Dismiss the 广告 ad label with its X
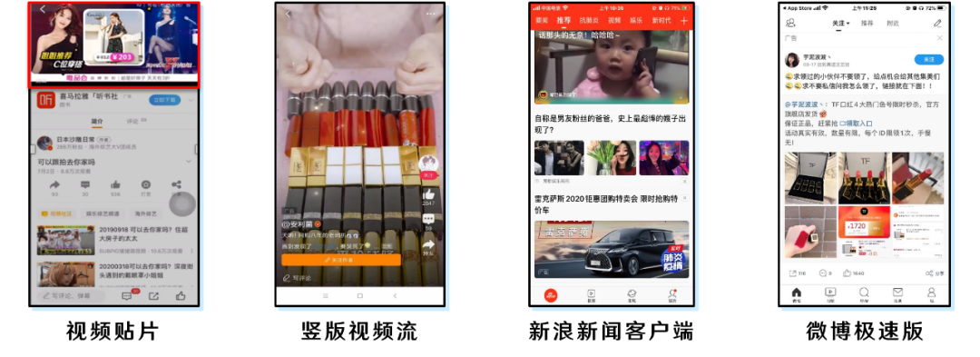This screenshot has height=357, width=980. (939, 38)
